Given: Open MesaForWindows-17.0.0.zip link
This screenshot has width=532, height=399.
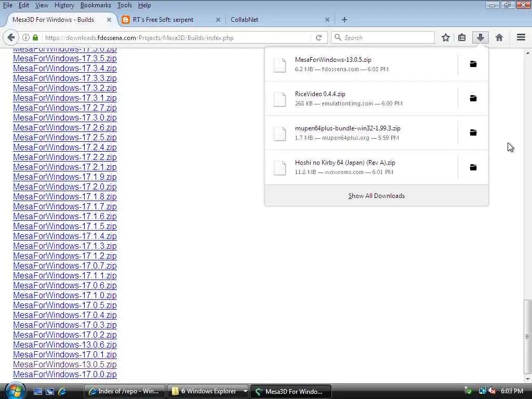Looking at the screenshot, I should (x=65, y=374).
